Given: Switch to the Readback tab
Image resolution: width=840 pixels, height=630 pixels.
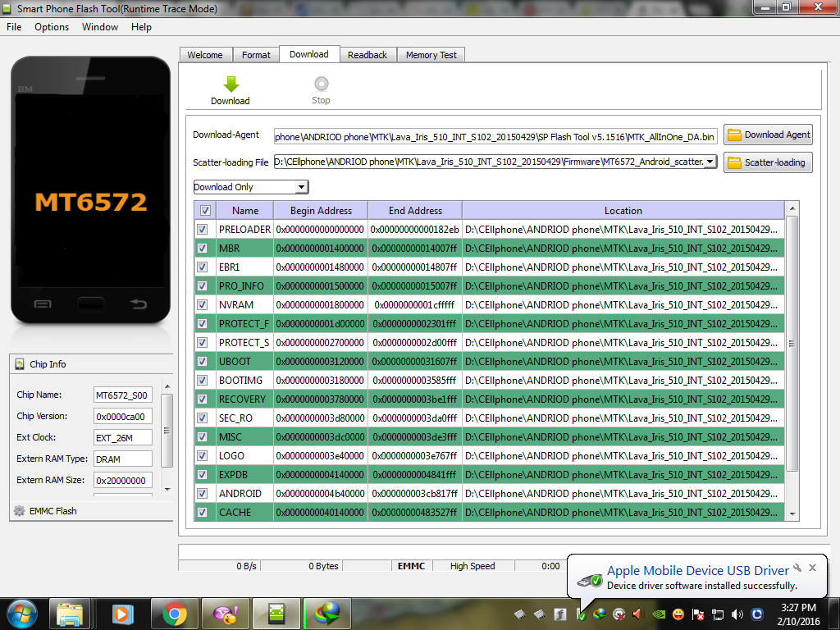Looking at the screenshot, I should click(367, 55).
